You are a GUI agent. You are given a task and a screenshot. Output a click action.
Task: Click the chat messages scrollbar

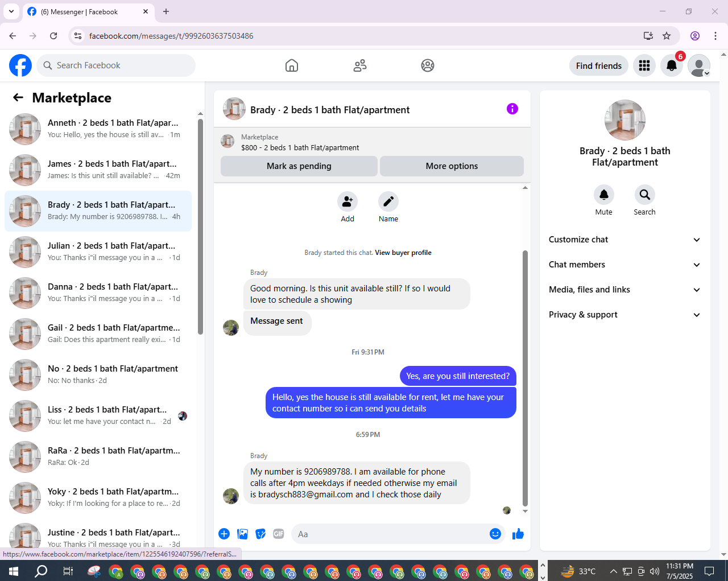(525, 378)
